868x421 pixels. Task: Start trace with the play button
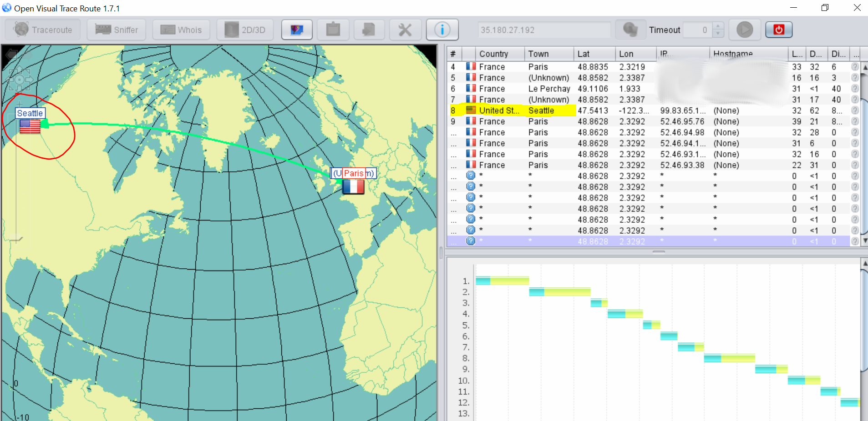[745, 30]
